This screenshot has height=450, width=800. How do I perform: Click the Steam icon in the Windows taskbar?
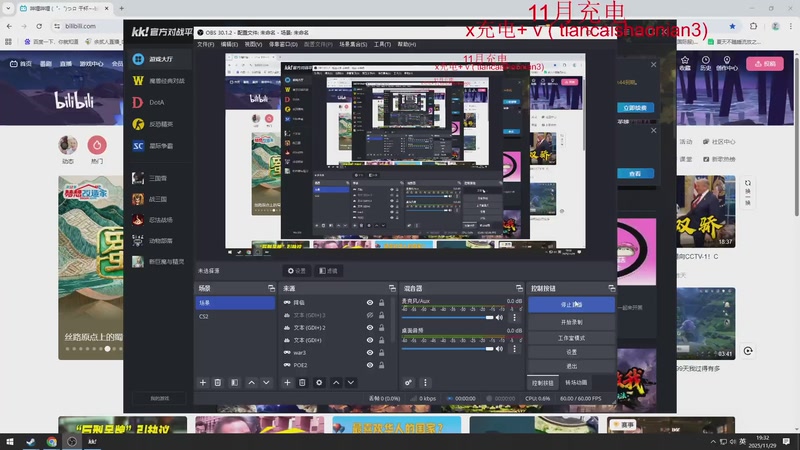(31, 442)
